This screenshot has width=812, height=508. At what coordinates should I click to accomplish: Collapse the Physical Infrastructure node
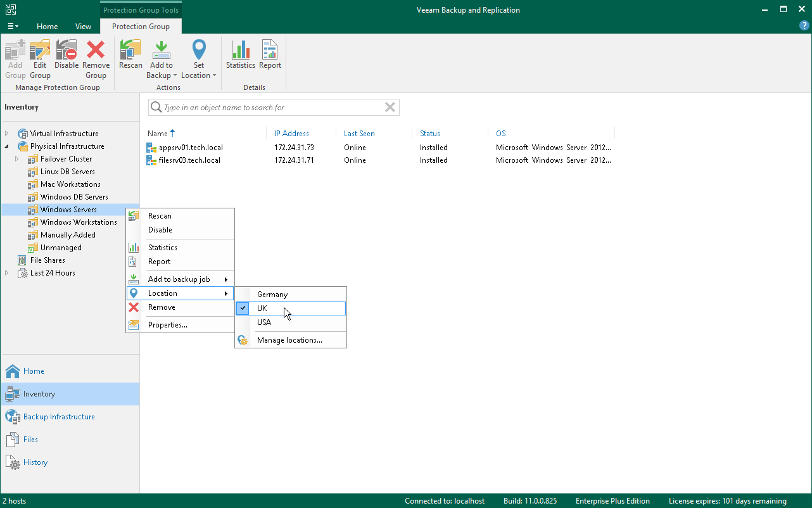click(7, 146)
